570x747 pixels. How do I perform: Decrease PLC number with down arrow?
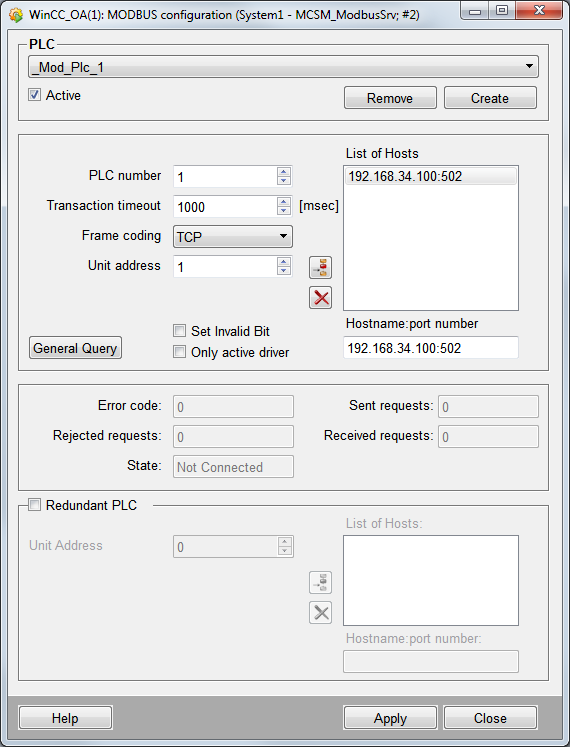(x=284, y=181)
